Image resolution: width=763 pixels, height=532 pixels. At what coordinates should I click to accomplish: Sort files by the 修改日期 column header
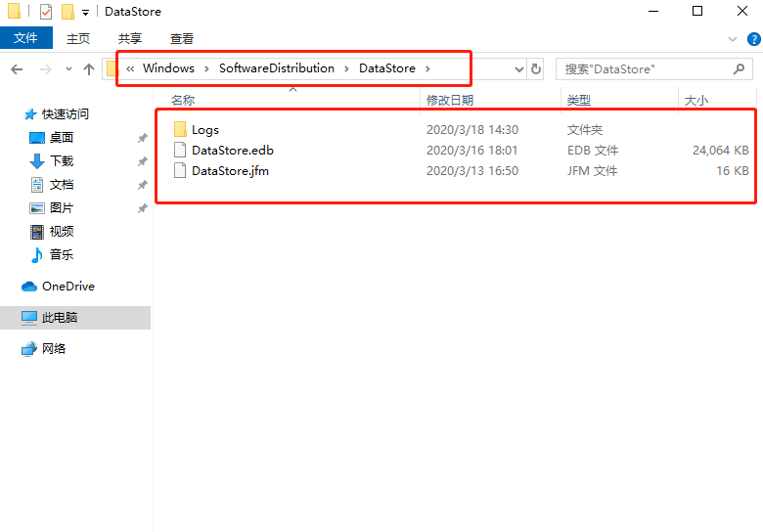tap(450, 100)
